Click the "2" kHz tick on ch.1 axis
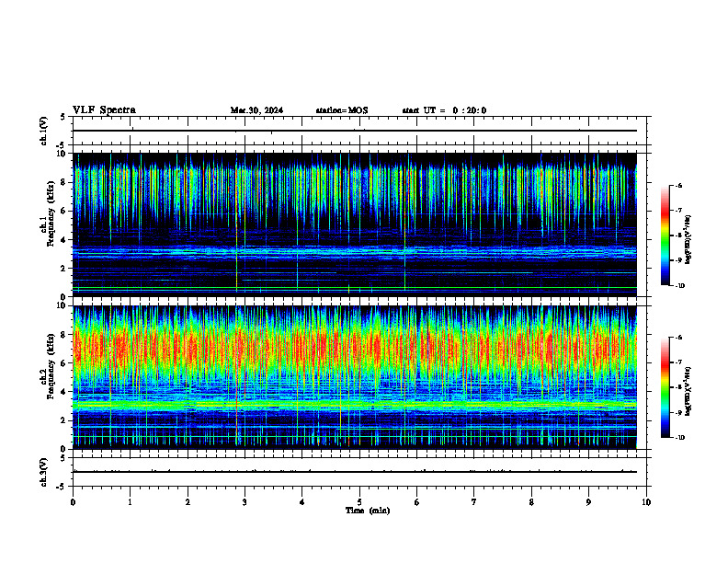Screen dimensions: 728x563 (63, 268)
